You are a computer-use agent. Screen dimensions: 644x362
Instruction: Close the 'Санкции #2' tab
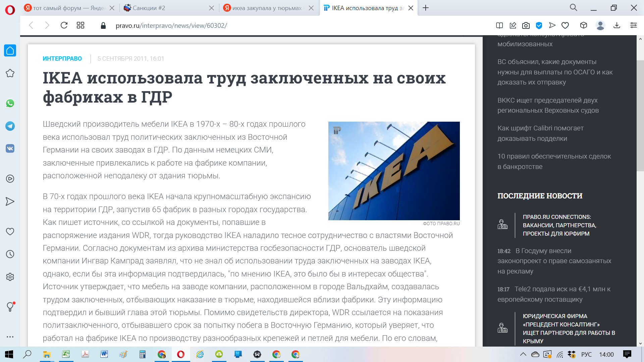click(212, 8)
